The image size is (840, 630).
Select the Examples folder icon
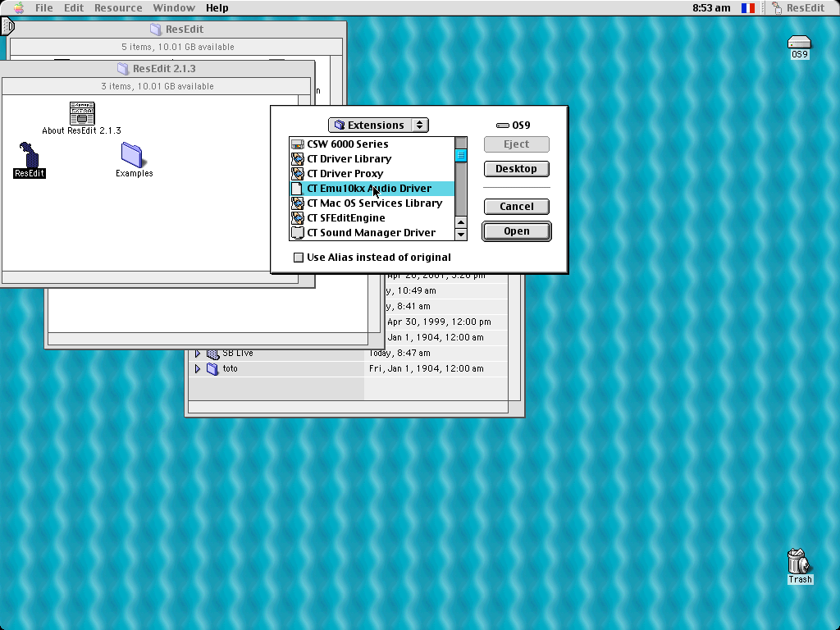[x=132, y=155]
